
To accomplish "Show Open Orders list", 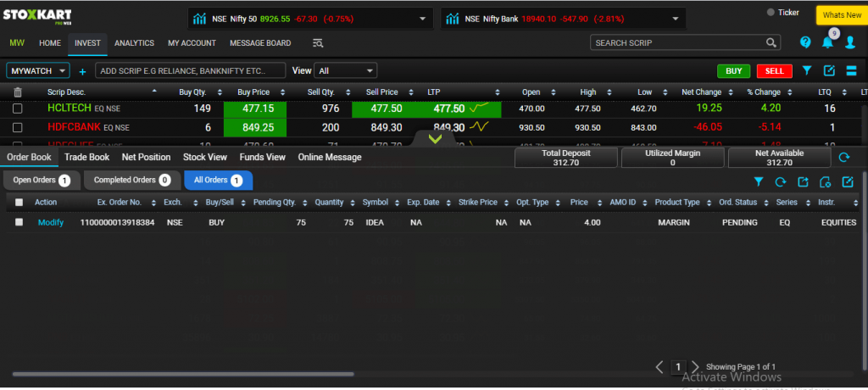I will point(42,180).
